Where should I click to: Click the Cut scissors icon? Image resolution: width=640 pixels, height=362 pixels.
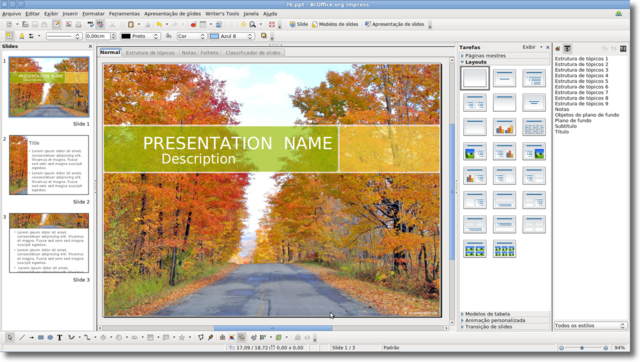[x=112, y=24]
